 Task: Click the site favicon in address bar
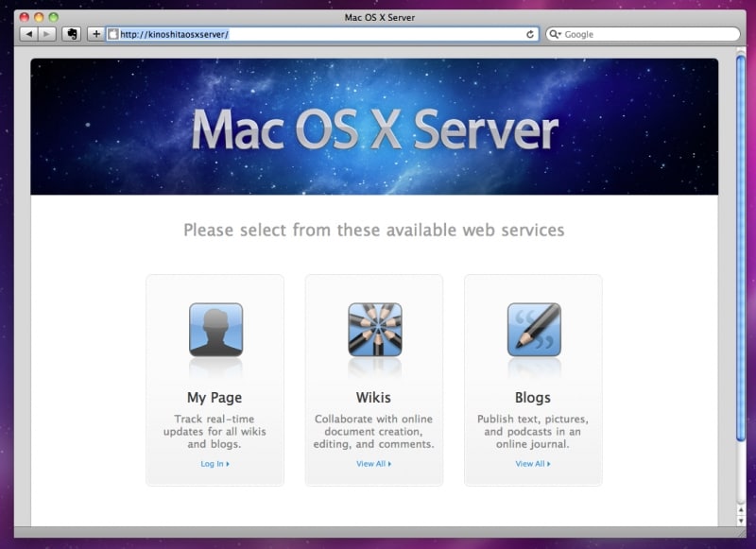click(113, 34)
